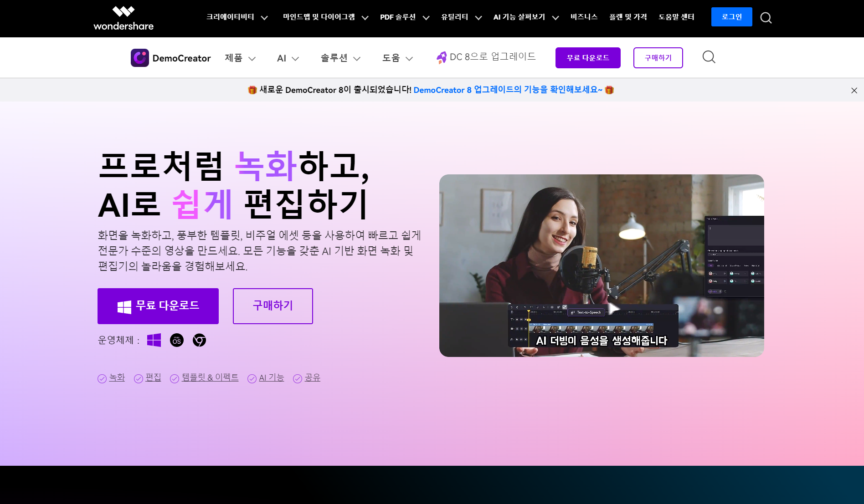864x504 pixels.
Task: Open the DemoCreator 8 업그레이드 banner link
Action: coord(508,90)
